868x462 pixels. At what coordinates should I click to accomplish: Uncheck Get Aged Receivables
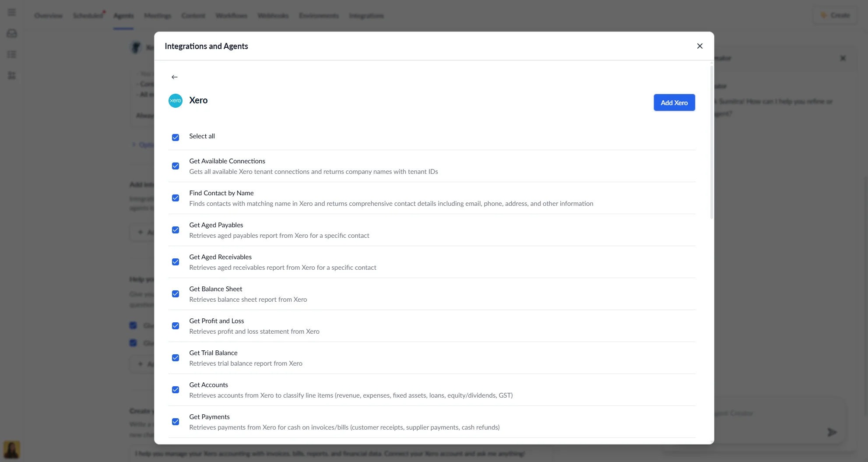(x=176, y=262)
